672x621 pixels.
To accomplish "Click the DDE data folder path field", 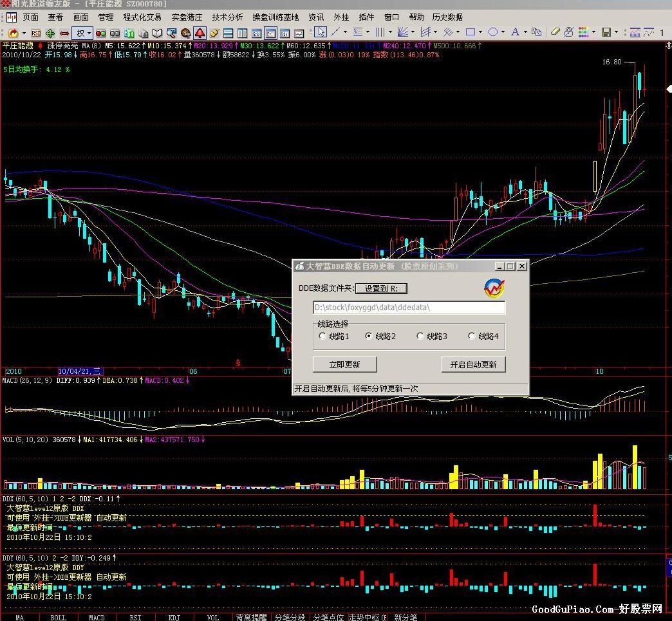I will pos(409,308).
